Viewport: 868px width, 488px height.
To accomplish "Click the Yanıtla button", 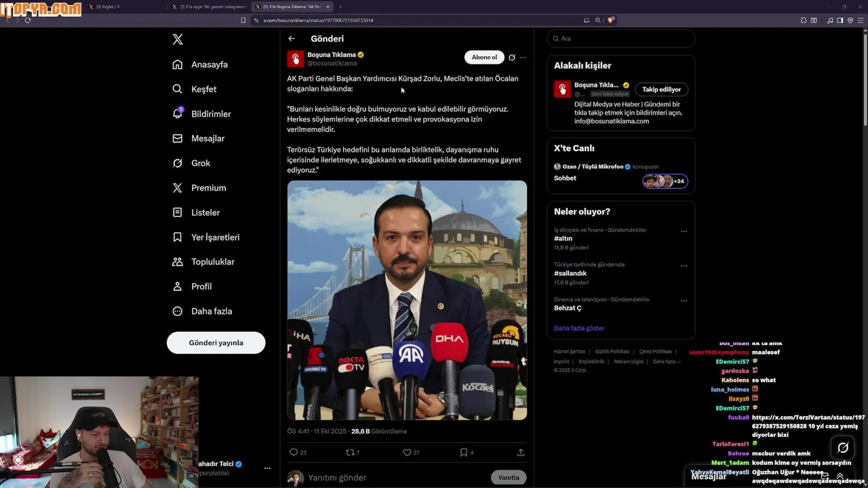I will click(509, 478).
